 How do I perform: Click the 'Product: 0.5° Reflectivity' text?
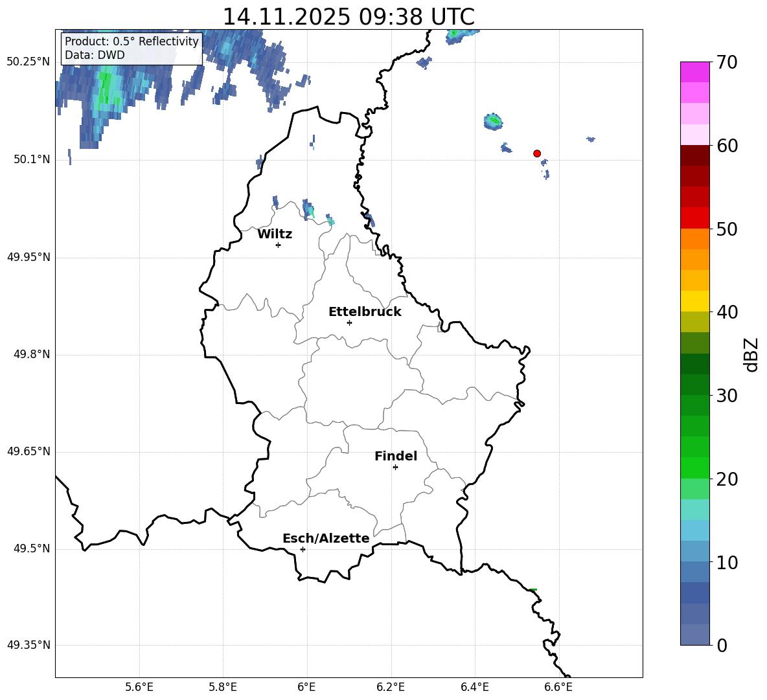point(132,41)
